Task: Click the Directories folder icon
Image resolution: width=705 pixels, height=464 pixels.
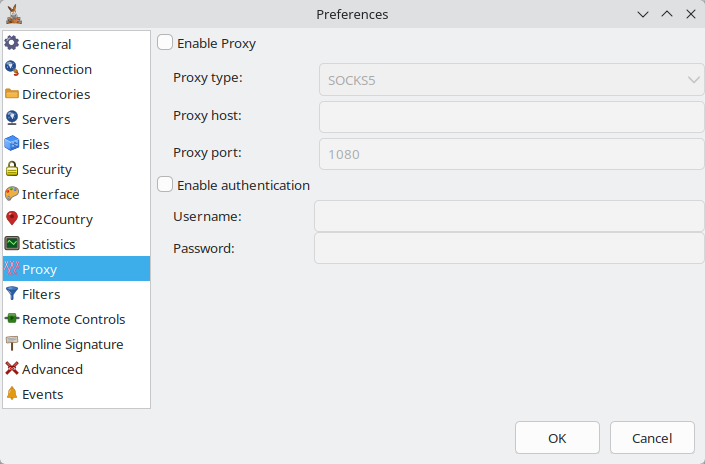Action: pyautogui.click(x=12, y=94)
